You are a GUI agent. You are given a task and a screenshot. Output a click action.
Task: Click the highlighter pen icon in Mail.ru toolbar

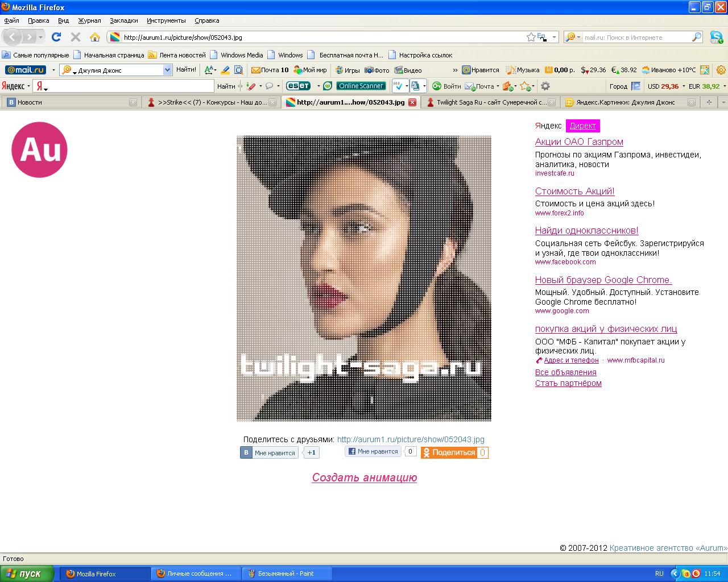click(x=225, y=70)
